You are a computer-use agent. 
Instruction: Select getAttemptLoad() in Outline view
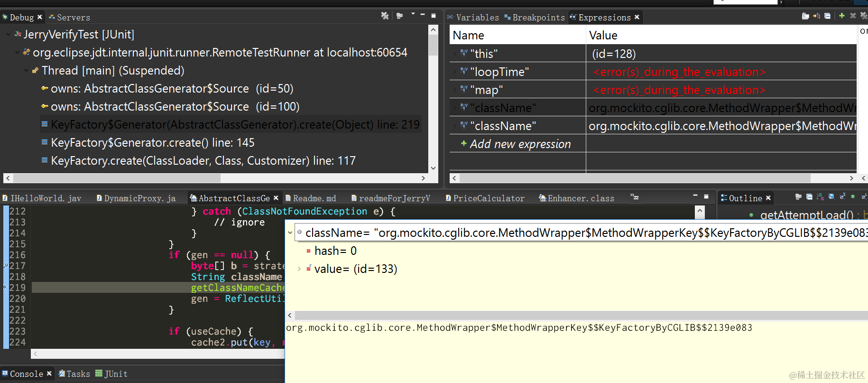pyautogui.click(x=806, y=215)
